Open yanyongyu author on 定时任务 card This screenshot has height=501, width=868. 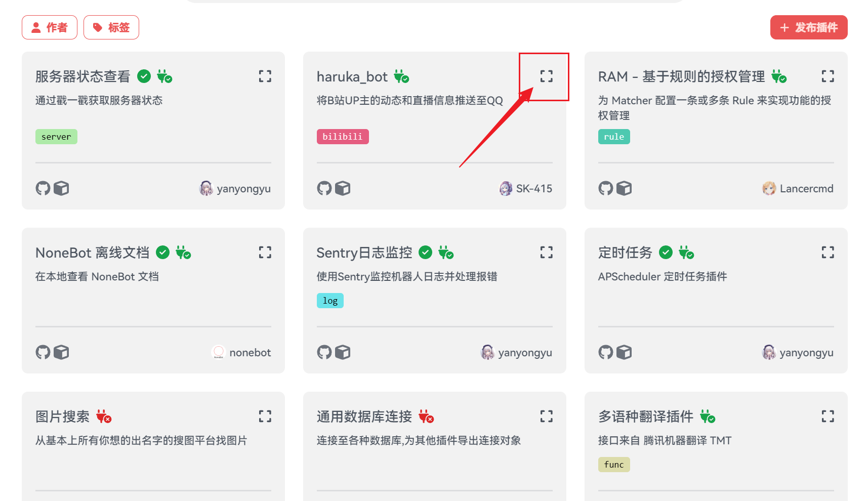[798, 352]
